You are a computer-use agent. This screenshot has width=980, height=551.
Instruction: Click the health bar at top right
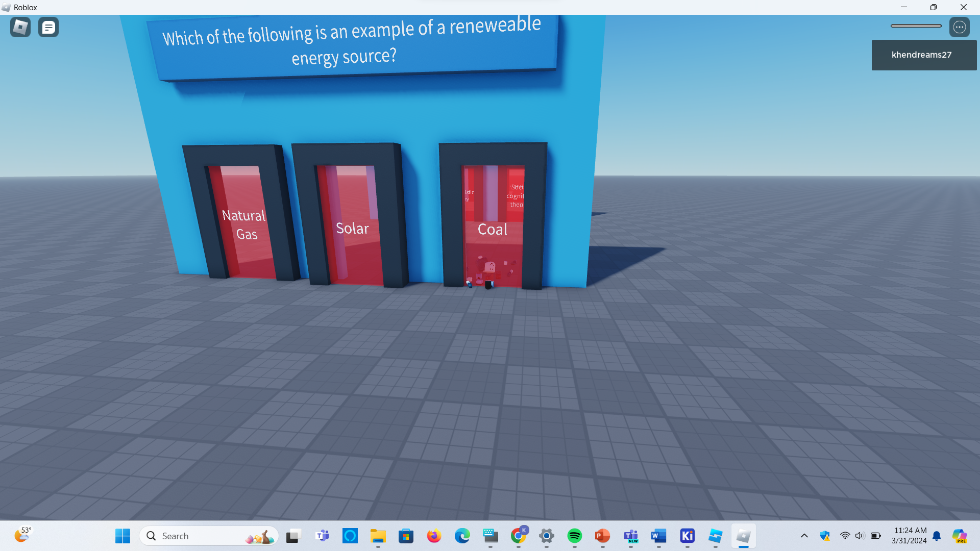[916, 26]
